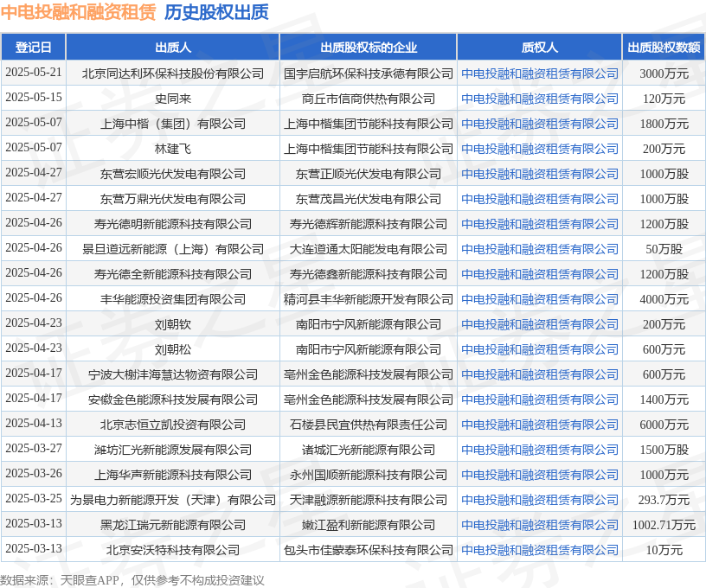The width and height of the screenshot is (706, 588).
Task: Open pledgee link in 2025-05-21 row
Action: 539,73
